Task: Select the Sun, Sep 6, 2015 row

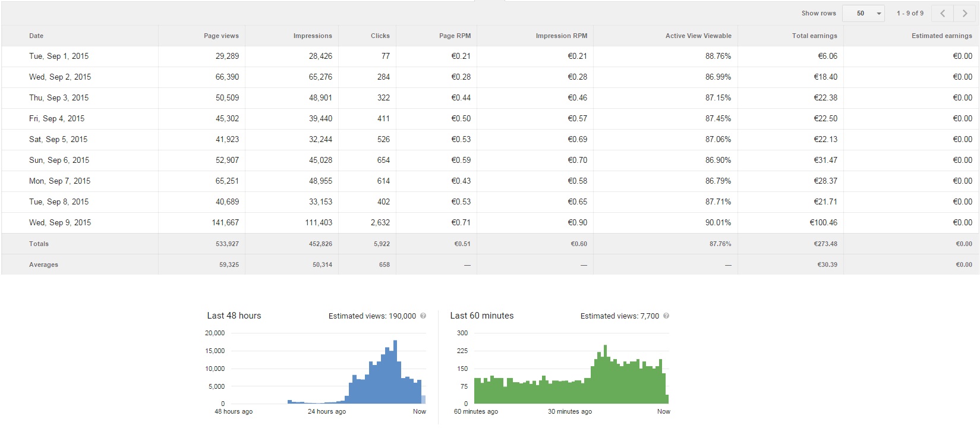Action: tap(59, 160)
